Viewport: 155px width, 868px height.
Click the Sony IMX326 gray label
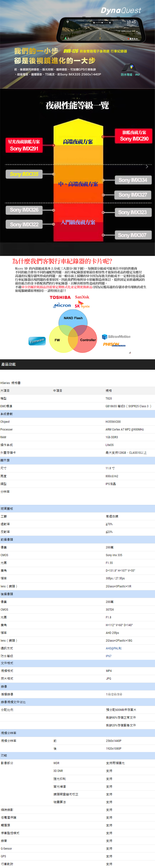(x=24, y=210)
